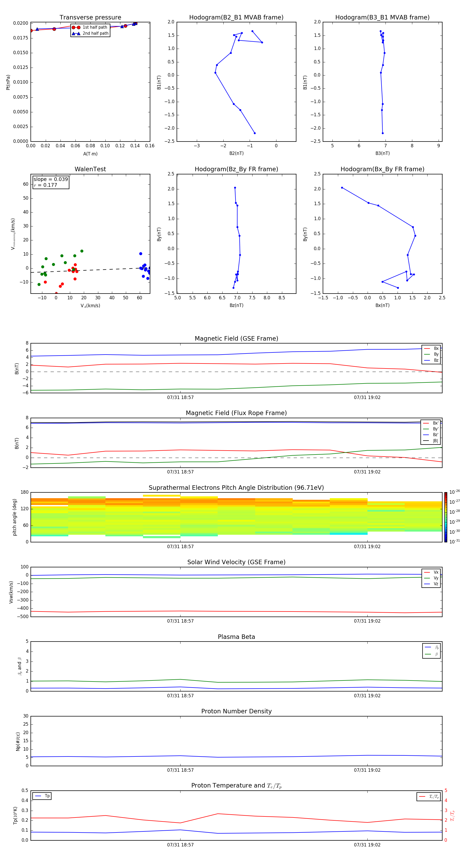The image size is (473, 868).
Task: Select the Vy entry in velocity legend
Action: pyautogui.click(x=431, y=578)
